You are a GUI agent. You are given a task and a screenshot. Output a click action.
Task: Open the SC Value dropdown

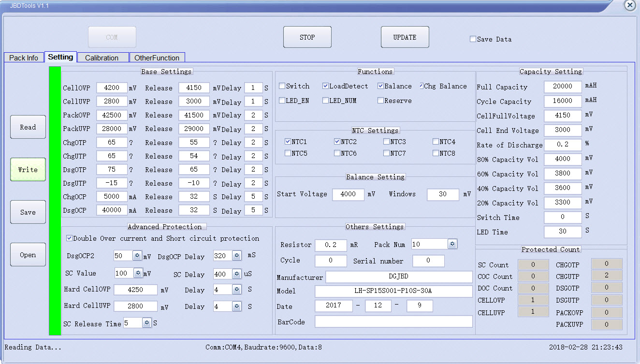(x=137, y=274)
